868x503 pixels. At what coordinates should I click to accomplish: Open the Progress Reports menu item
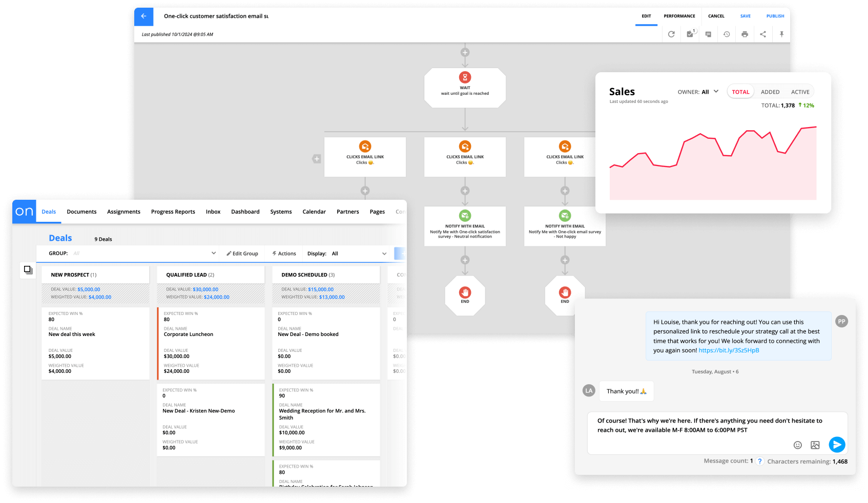173,212
